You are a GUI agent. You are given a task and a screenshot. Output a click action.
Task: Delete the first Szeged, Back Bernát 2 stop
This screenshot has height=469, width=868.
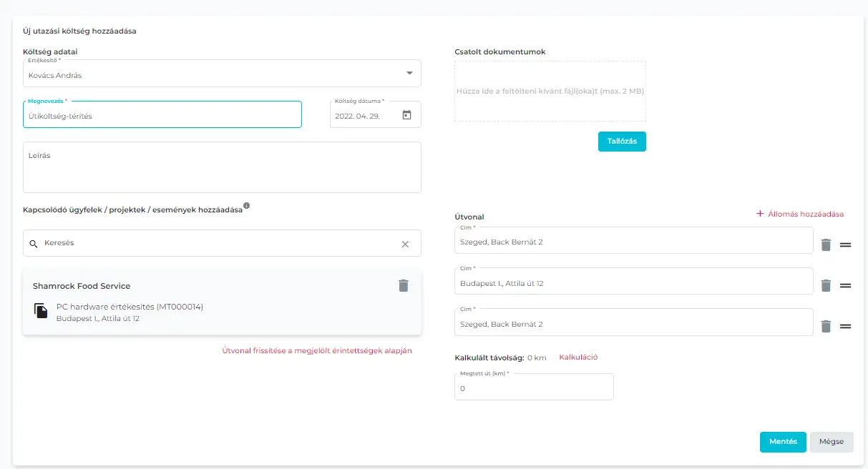(x=826, y=245)
